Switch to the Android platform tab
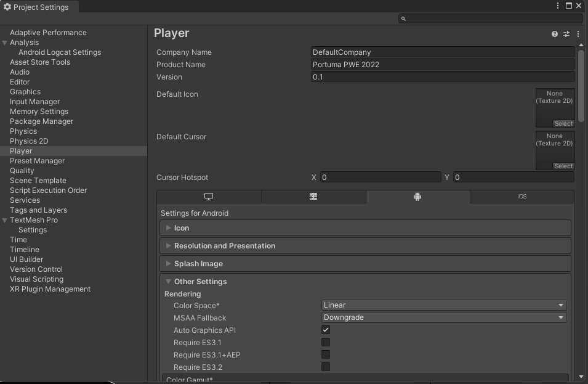The width and height of the screenshot is (588, 384). point(417,197)
